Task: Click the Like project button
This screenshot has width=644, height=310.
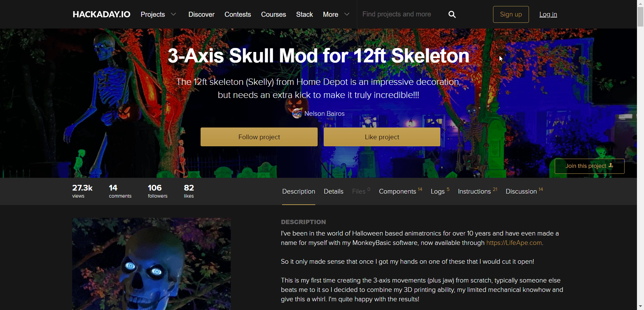Action: point(382,137)
